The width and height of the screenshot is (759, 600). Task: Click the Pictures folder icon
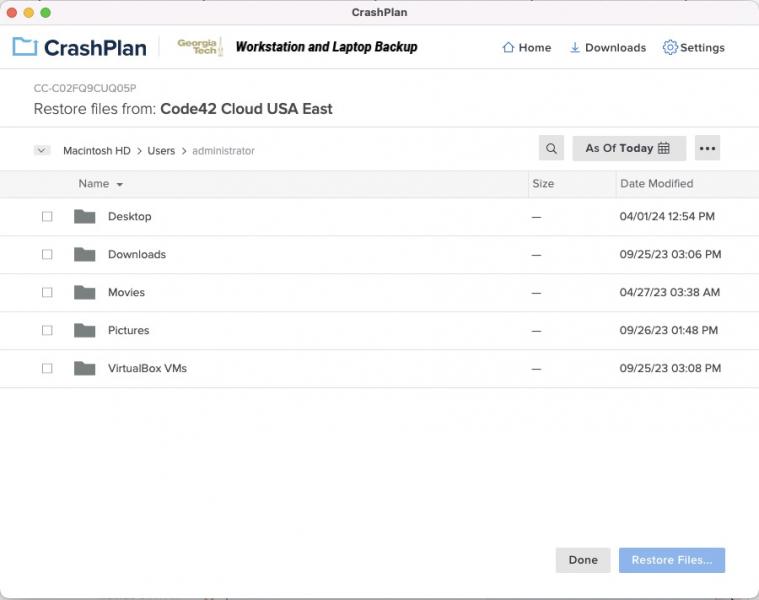(x=85, y=330)
